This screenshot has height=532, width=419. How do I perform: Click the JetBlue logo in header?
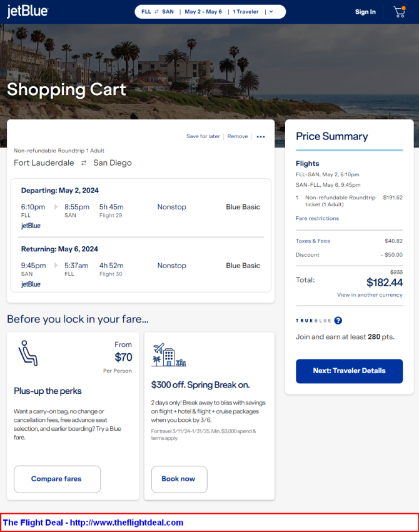(27, 12)
